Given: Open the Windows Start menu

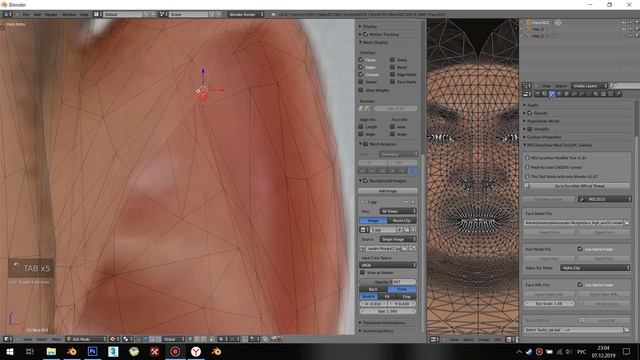Looking at the screenshot, I should pyautogui.click(x=10, y=351).
